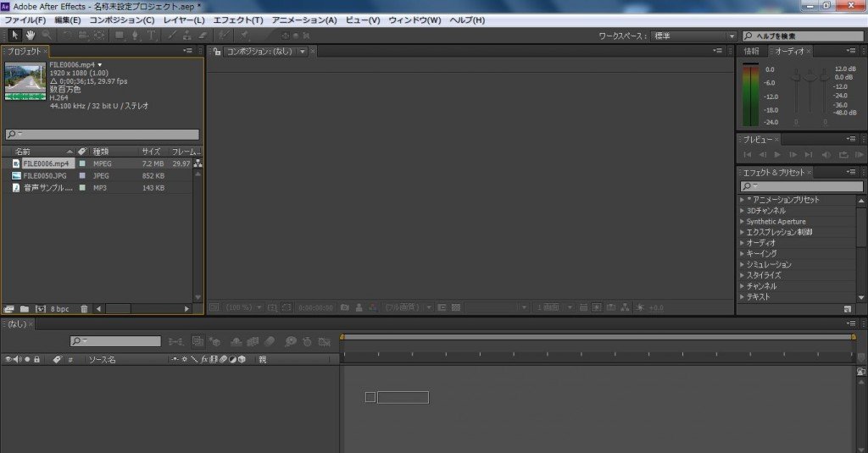Expand the アニメーションプリセット category
The height and width of the screenshot is (453, 868).
pyautogui.click(x=743, y=200)
